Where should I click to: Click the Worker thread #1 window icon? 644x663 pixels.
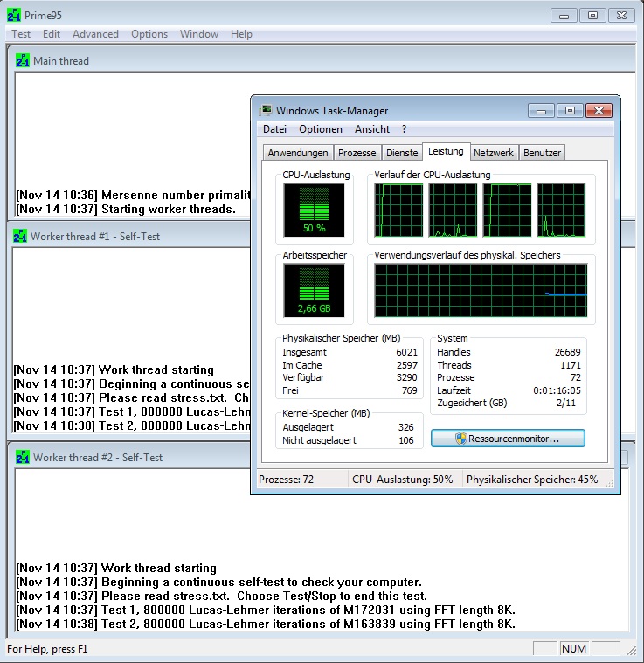point(20,236)
